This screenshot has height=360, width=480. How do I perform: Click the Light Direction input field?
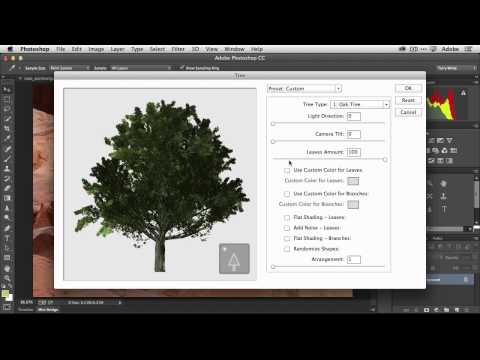354,116
